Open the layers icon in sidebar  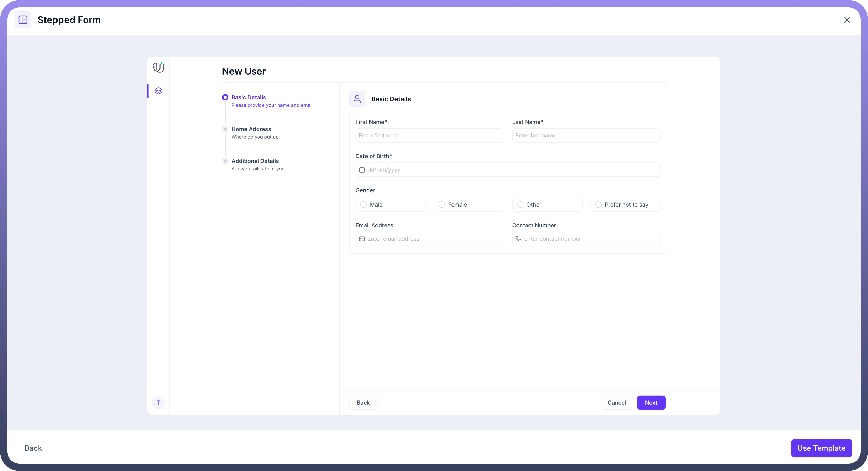158,91
